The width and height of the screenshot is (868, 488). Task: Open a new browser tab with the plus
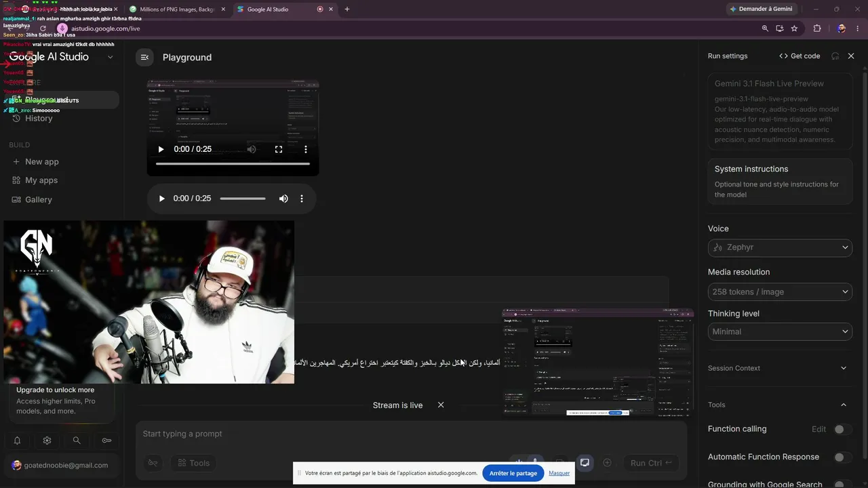click(347, 9)
